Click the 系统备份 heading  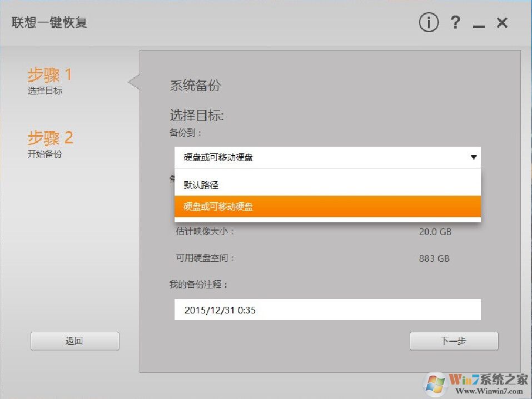pyautogui.click(x=195, y=85)
